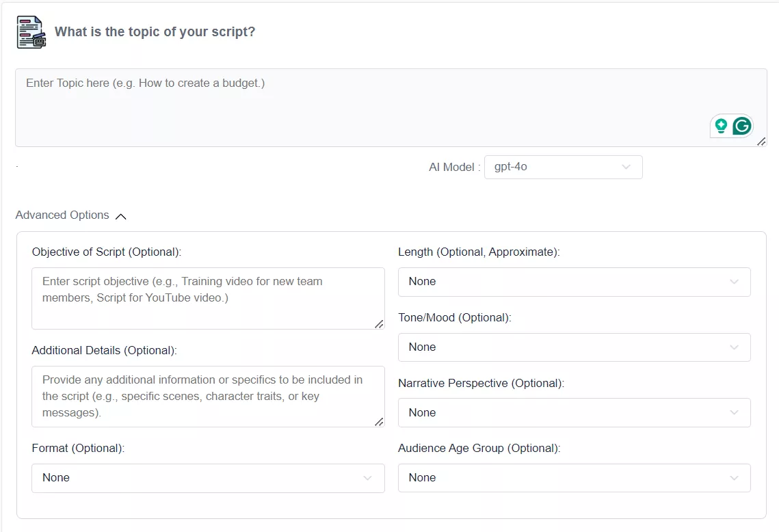Open Grammarly via the green G icon

coord(743,126)
